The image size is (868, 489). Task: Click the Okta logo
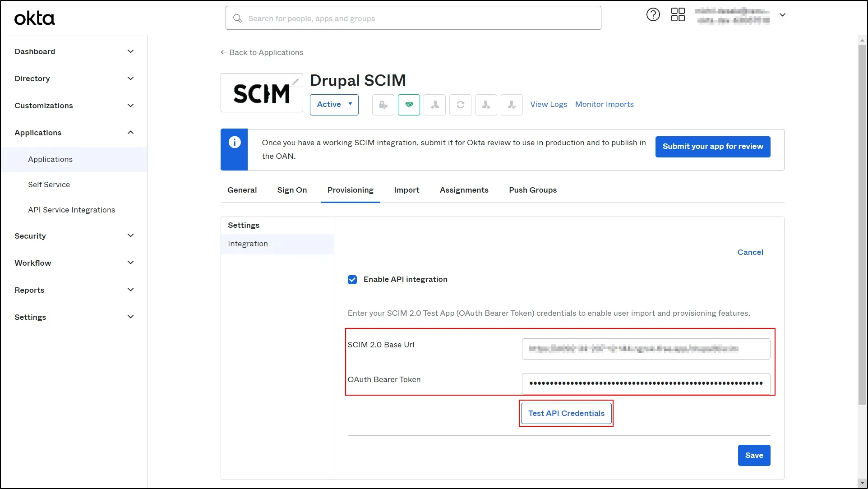pos(34,18)
